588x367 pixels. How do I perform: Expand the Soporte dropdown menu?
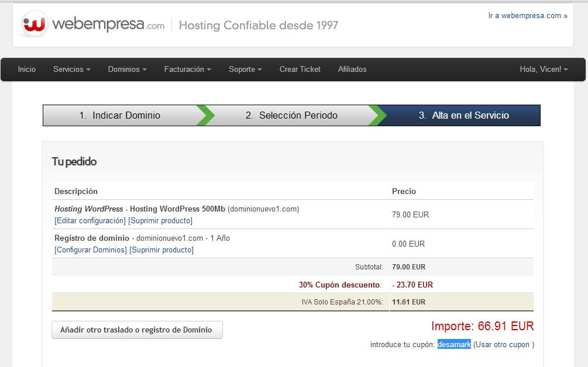(x=245, y=70)
